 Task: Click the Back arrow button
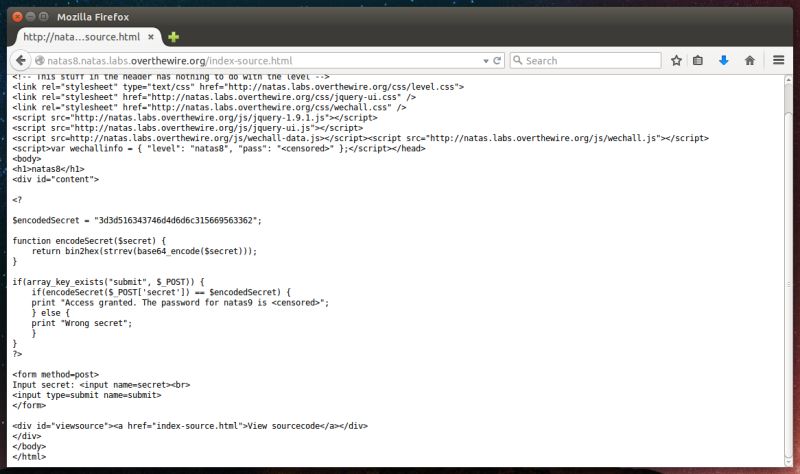click(x=20, y=60)
